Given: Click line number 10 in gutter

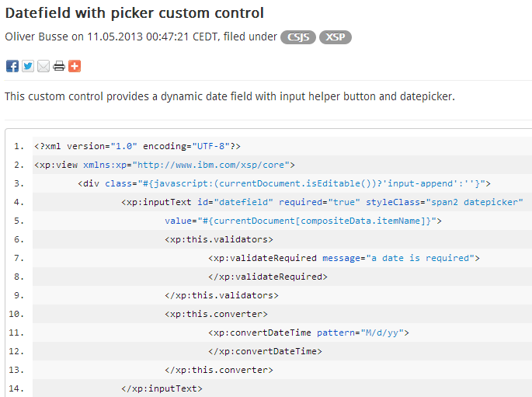Looking at the screenshot, I should [16, 314].
